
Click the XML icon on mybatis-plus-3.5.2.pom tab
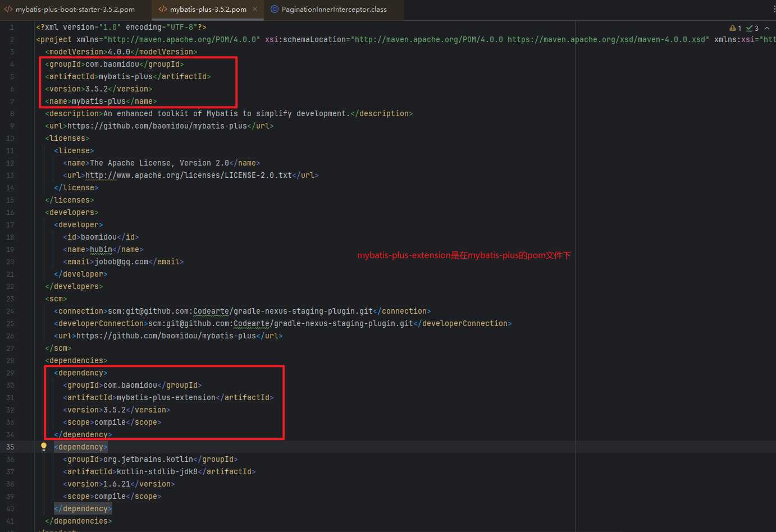(x=163, y=10)
